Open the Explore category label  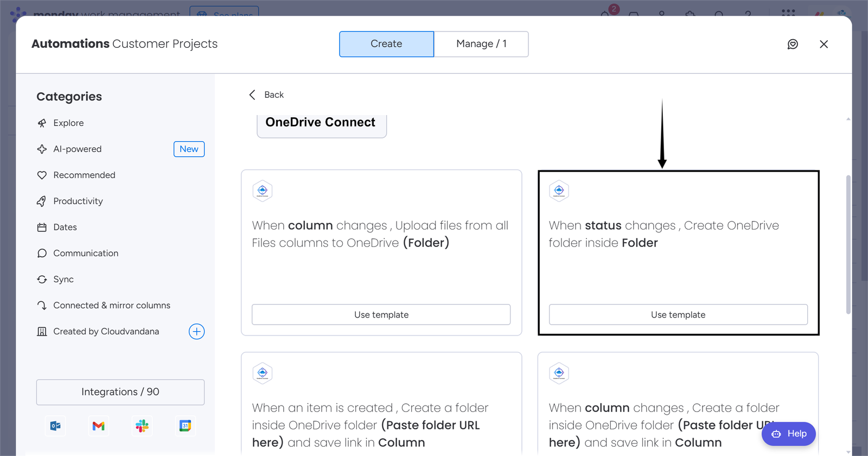(x=68, y=123)
